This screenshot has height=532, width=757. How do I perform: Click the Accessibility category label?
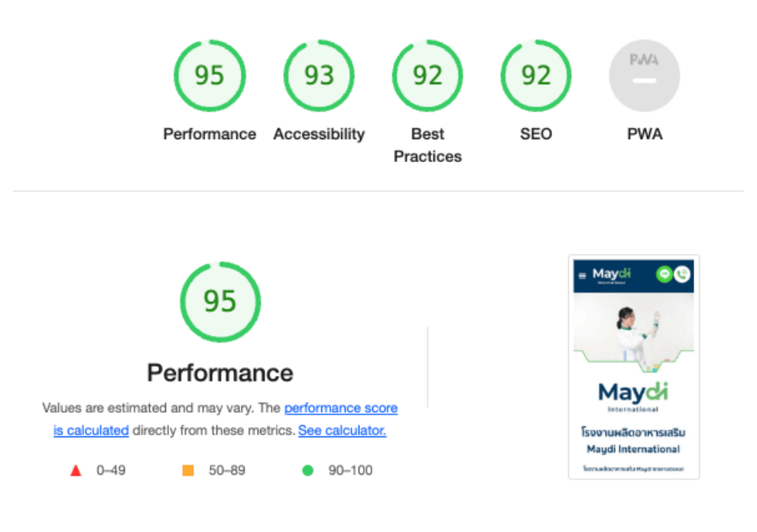tap(319, 134)
